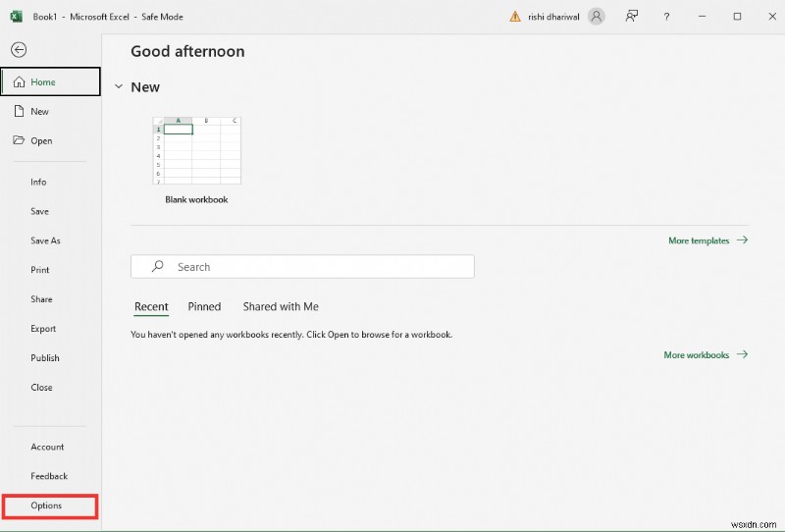Viewport: 785px width, 532px height.
Task: Open the Info page
Action: point(38,182)
